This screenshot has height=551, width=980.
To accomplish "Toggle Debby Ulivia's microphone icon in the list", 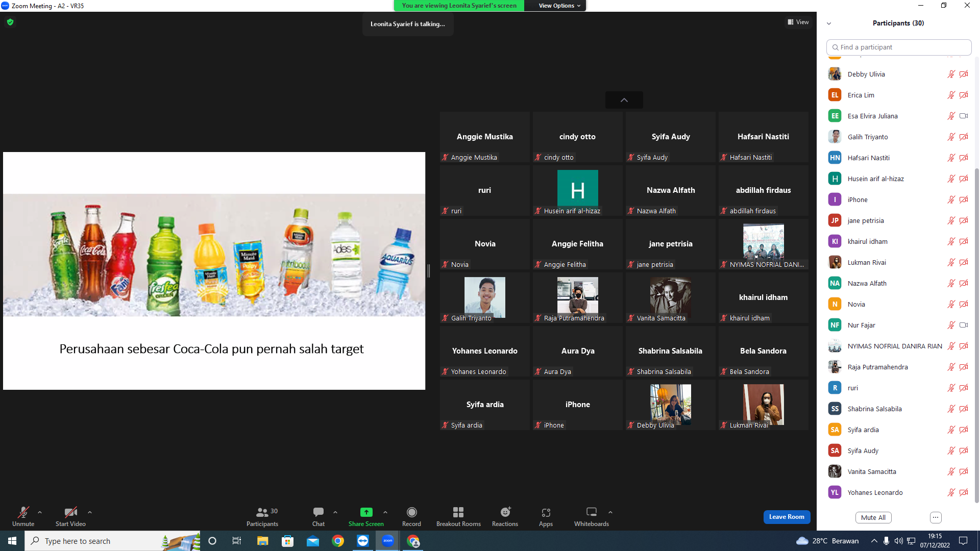I will click(x=951, y=74).
